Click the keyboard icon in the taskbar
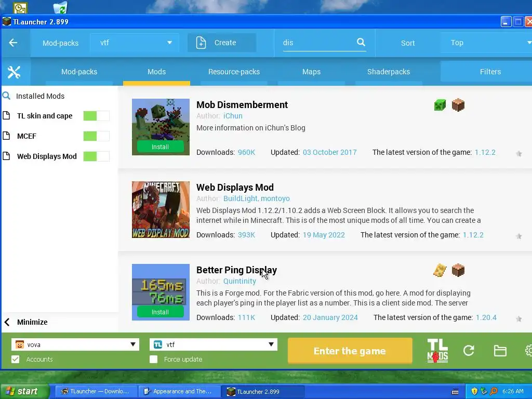Screen dimensions: 532x399 point(455,392)
